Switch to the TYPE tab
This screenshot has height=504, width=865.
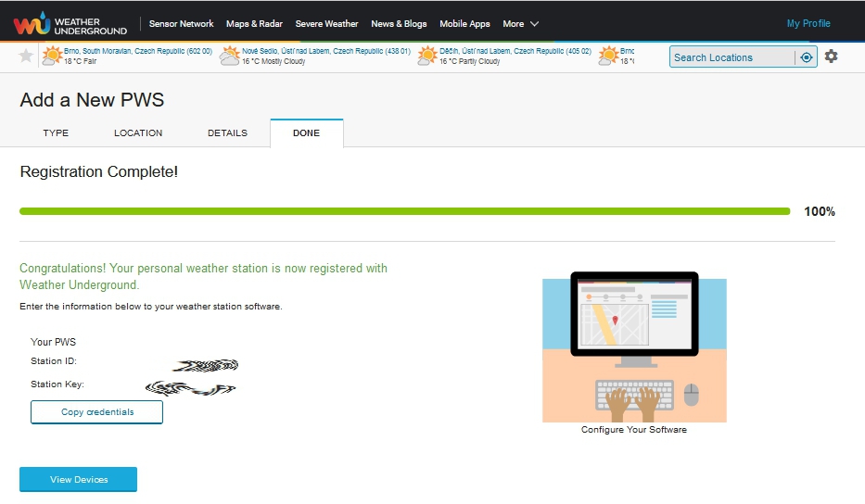click(56, 133)
